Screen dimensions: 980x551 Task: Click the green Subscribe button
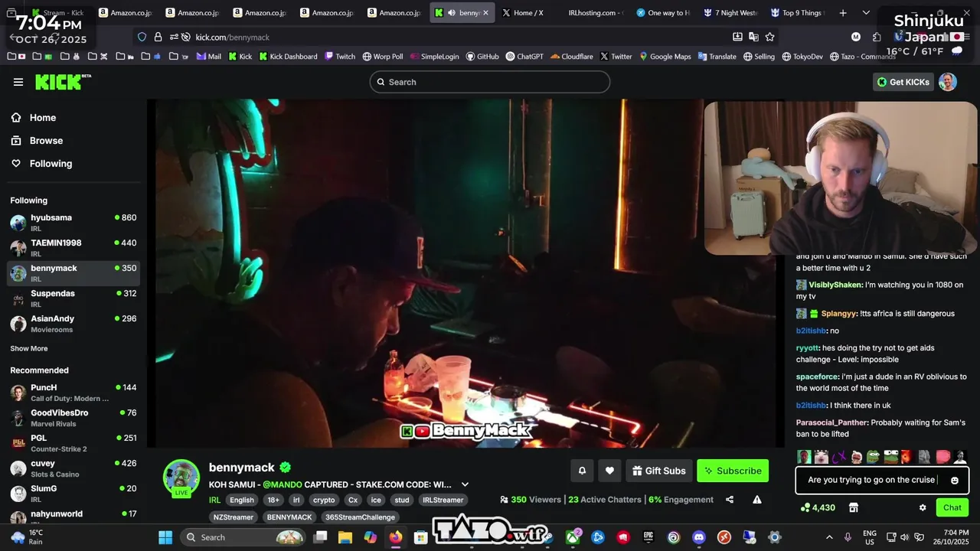coord(733,471)
